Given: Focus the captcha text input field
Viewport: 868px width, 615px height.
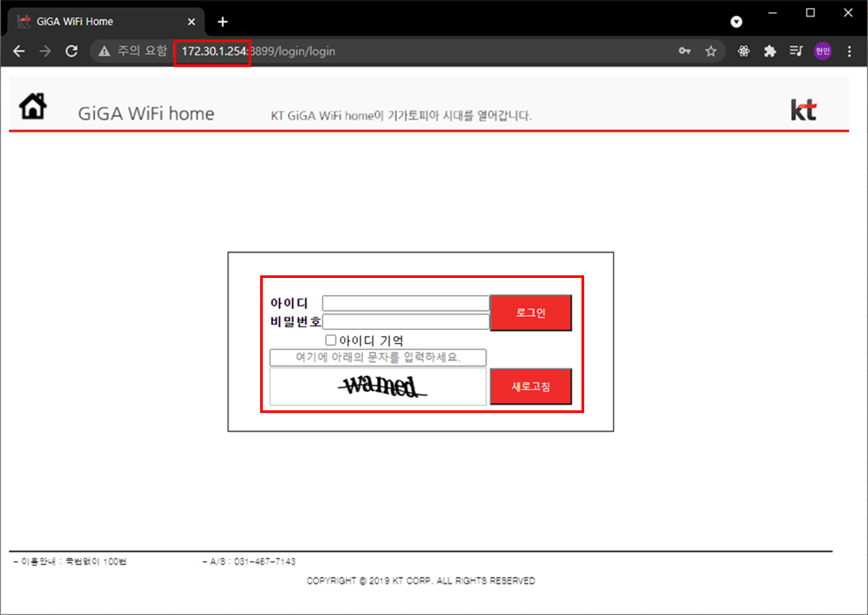Looking at the screenshot, I should pos(378,358).
